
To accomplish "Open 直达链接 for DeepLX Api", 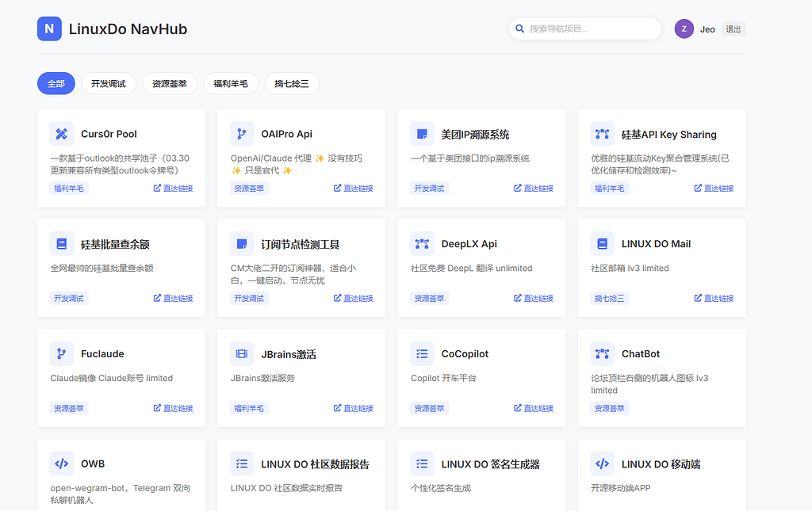I will (x=534, y=298).
